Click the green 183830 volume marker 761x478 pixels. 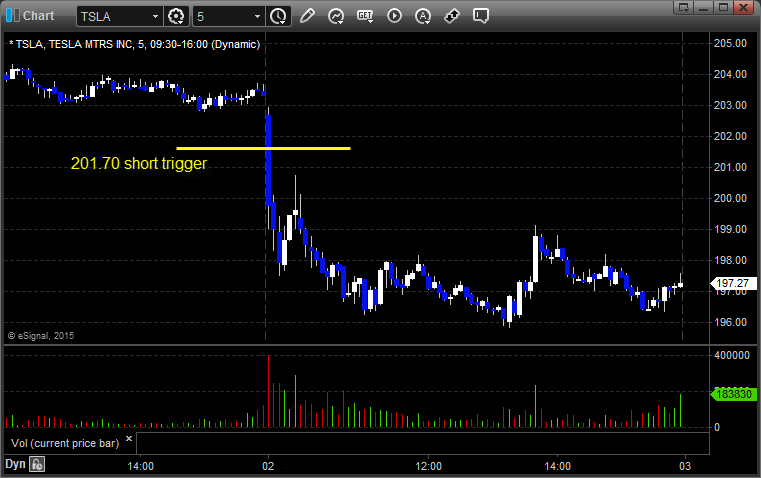click(733, 394)
